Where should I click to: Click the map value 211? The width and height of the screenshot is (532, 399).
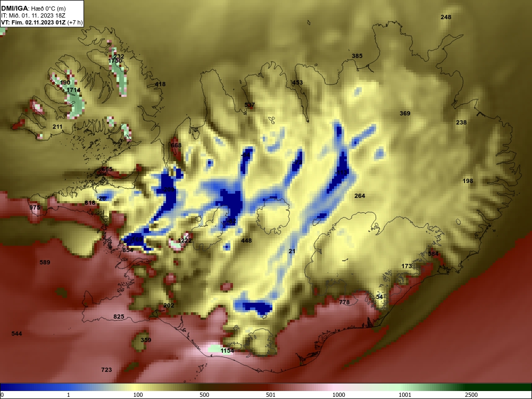tap(57, 127)
